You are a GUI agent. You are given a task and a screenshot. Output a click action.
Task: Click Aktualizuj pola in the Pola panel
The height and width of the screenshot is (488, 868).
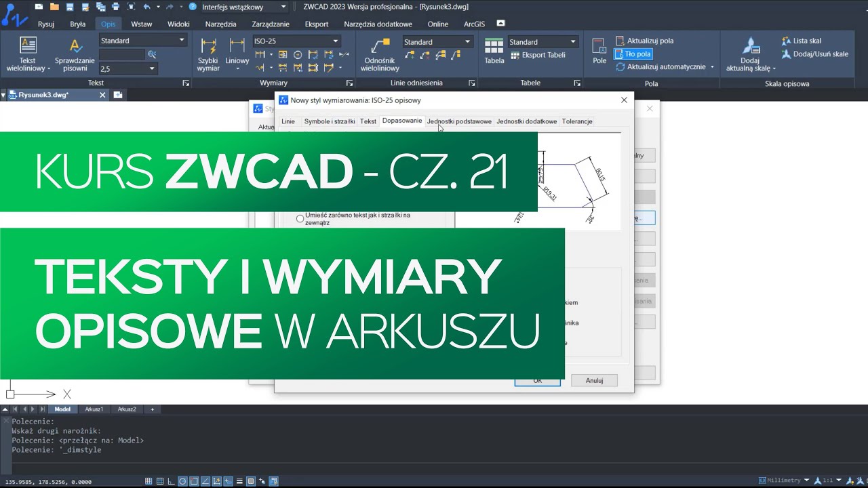coord(644,41)
